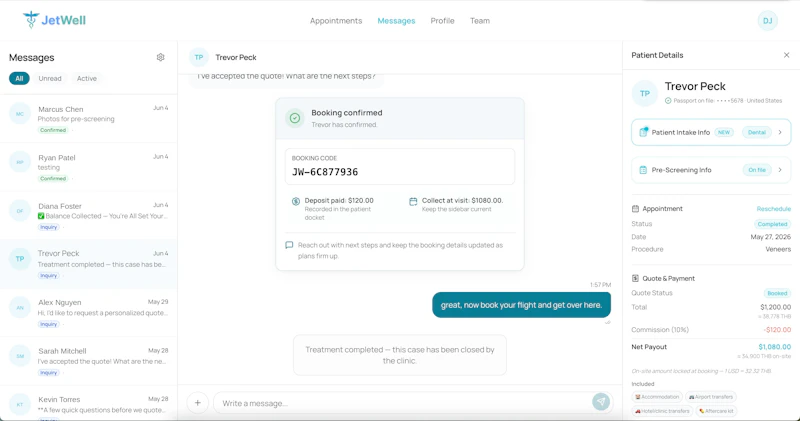Click the Commission amount -$120.00
Image resolution: width=800 pixels, height=421 pixels.
pyautogui.click(x=778, y=330)
